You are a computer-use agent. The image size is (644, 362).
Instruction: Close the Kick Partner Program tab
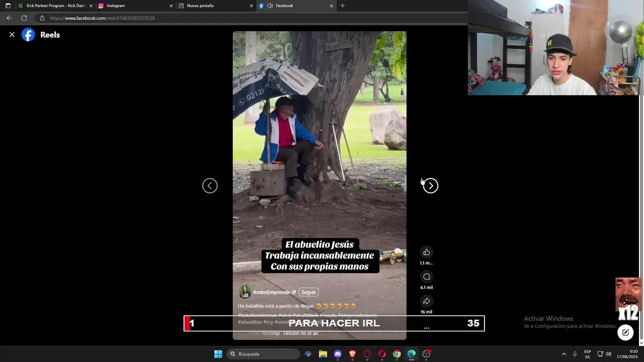click(x=91, y=6)
